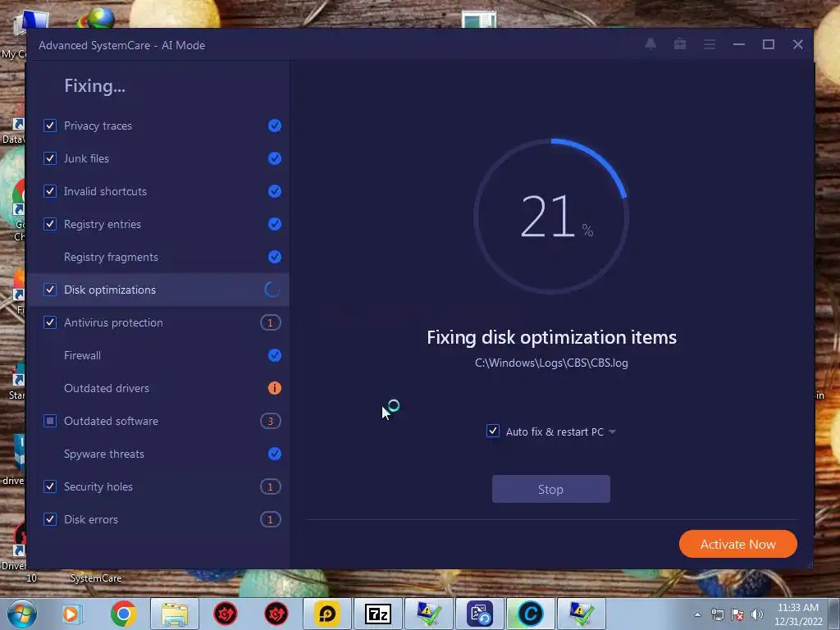The image size is (840, 630).
Task: Click the notification bell icon
Action: tap(651, 44)
